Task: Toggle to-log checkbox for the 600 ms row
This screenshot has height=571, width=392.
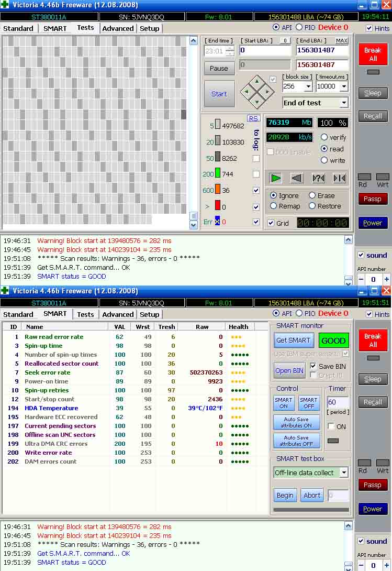Action: (256, 190)
